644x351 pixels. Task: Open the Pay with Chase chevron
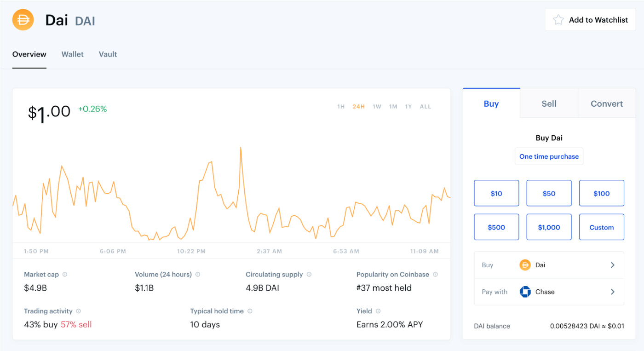point(612,292)
